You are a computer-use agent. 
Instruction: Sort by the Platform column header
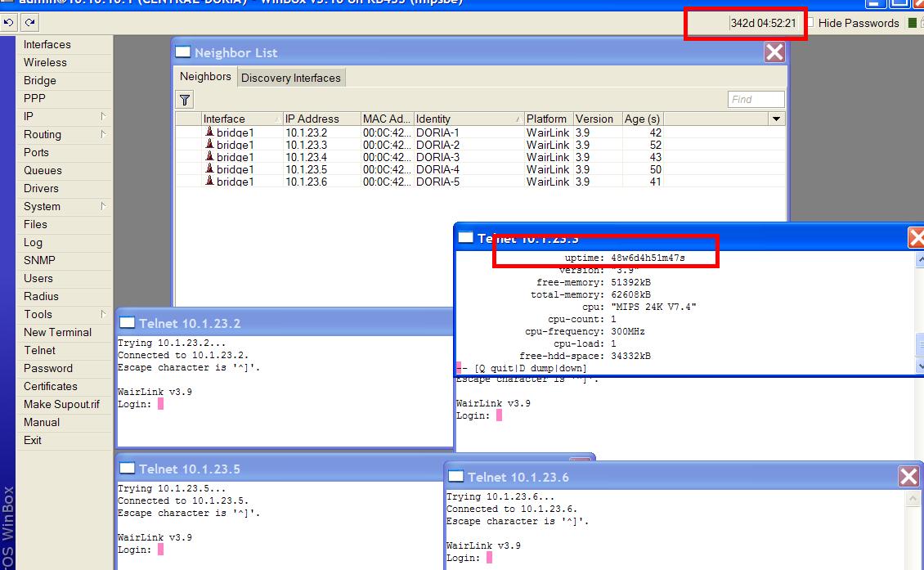[549, 119]
